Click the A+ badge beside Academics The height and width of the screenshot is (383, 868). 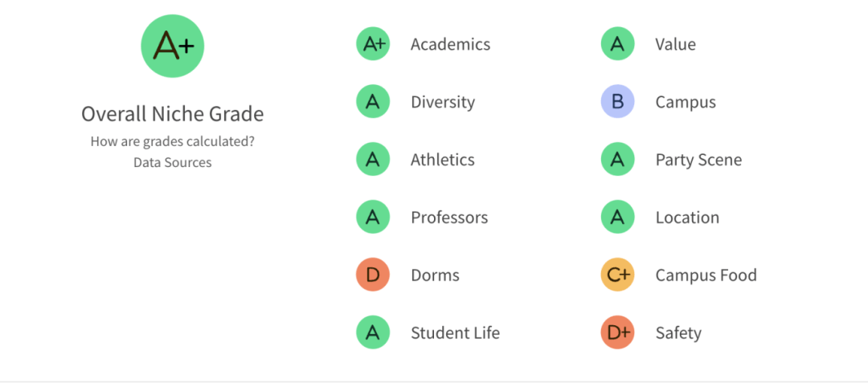[373, 44]
